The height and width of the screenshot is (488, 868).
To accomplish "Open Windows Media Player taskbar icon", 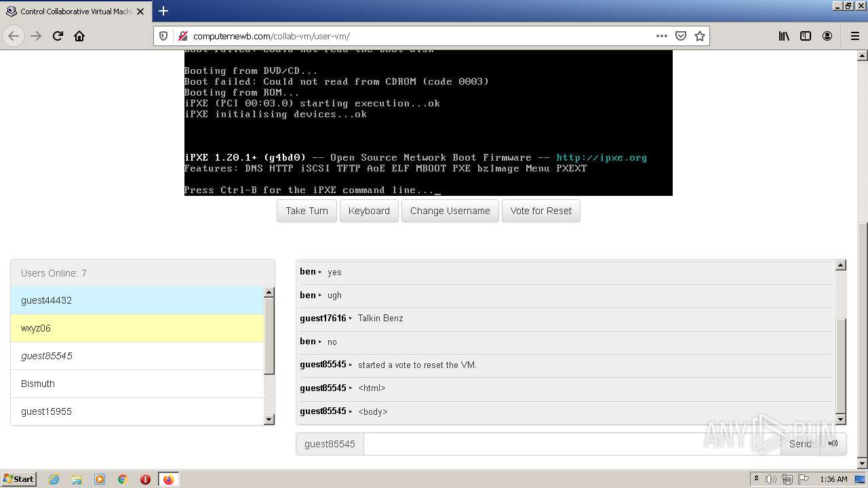I will pos(100,479).
